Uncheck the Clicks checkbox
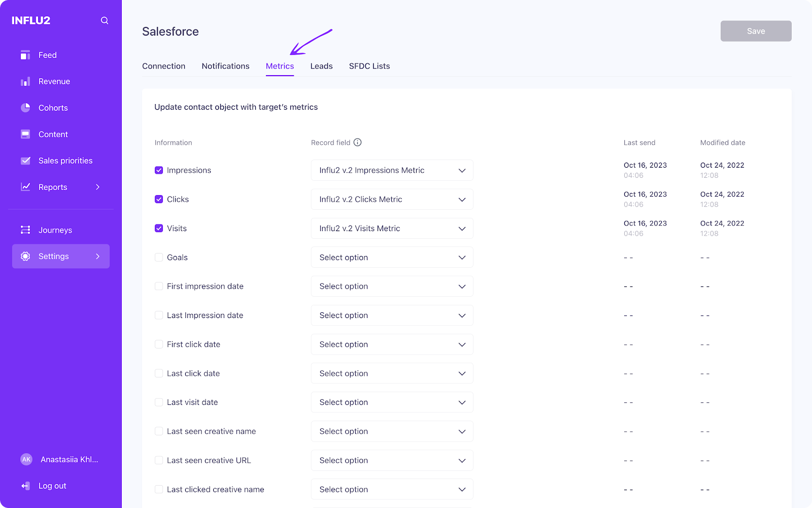 (x=159, y=199)
